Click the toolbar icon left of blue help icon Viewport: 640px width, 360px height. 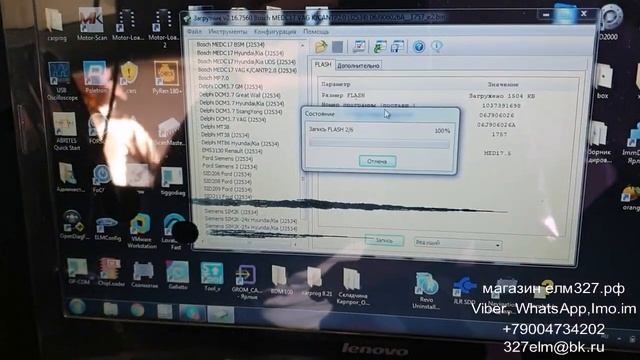coord(397,47)
